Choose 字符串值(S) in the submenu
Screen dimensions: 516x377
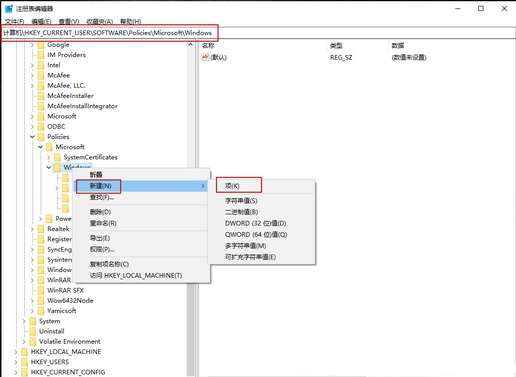coord(262,201)
